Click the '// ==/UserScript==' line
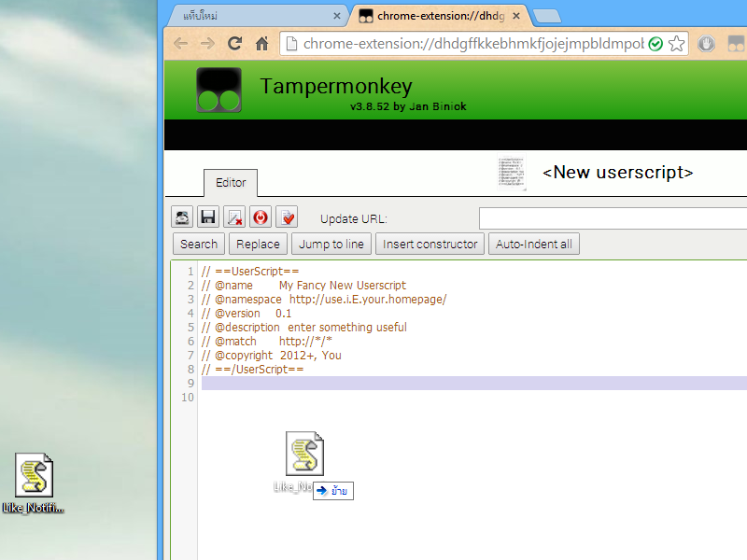747x560 pixels. [252, 369]
